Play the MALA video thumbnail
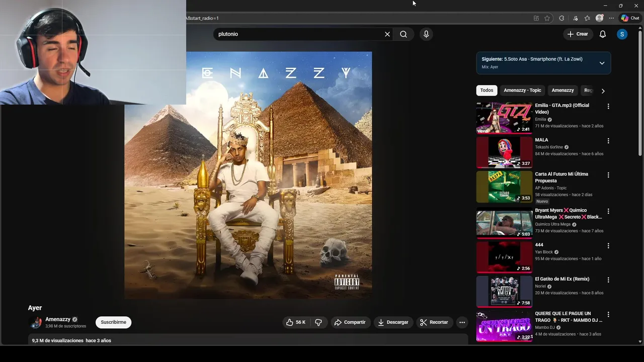 pos(504,152)
